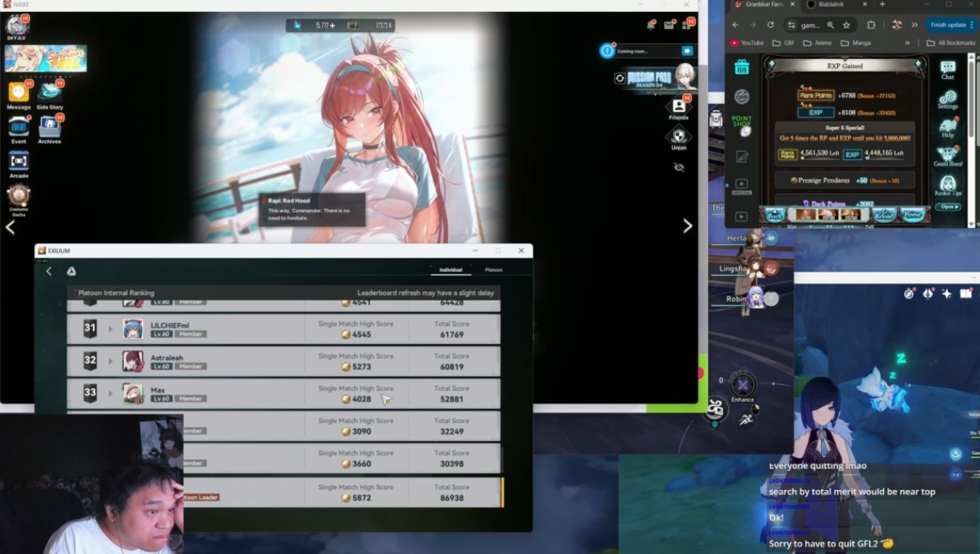The image size is (980, 554).
Task: Open NIKKE notifications bell
Action: [651, 25]
